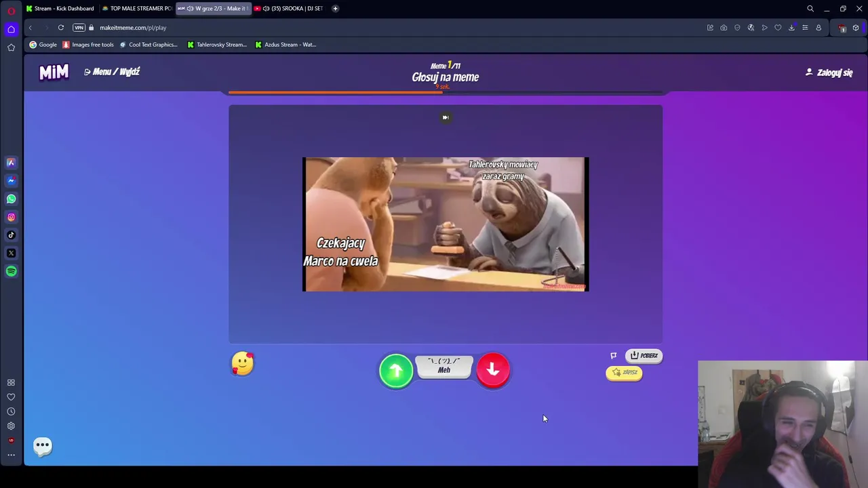The width and height of the screenshot is (868, 488).
Task: Open sidebar heart pinboards icon
Action: pos(11,397)
